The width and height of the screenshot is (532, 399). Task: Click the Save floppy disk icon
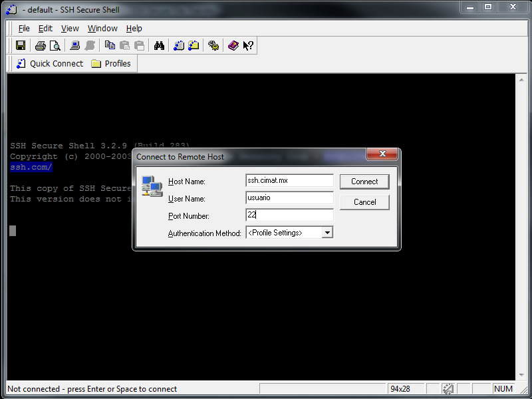21,45
